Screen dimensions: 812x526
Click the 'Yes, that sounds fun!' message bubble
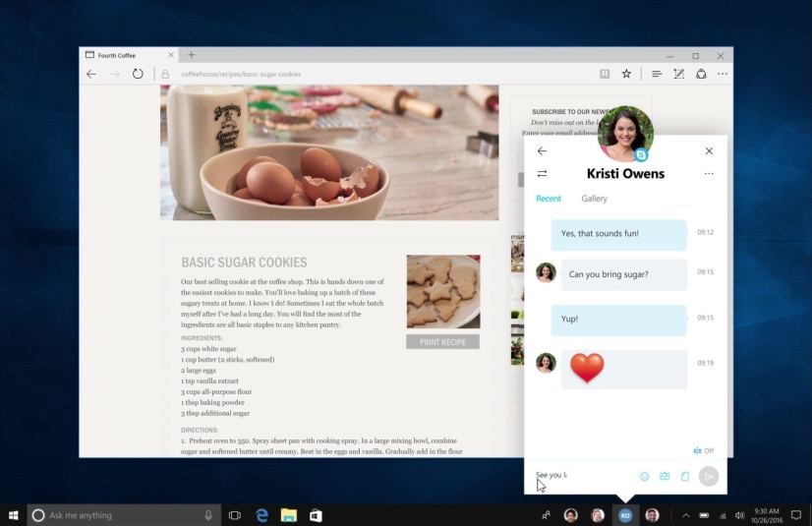click(619, 234)
